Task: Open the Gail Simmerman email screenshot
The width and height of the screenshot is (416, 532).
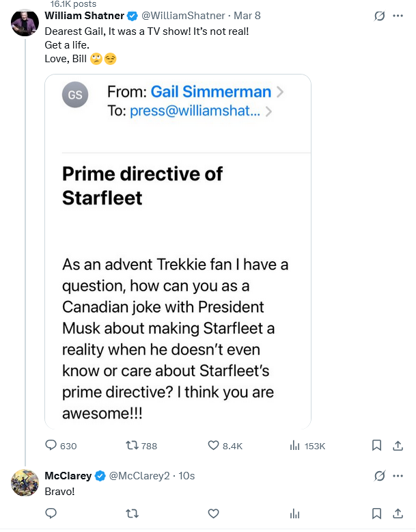Action: [178, 252]
